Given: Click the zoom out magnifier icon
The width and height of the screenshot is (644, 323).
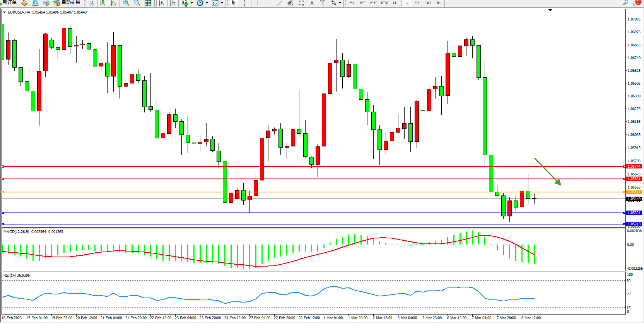Looking at the screenshot, I should point(137,3).
